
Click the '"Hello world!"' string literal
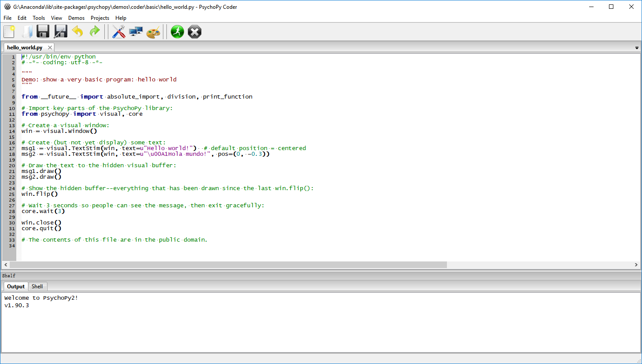[168, 148]
